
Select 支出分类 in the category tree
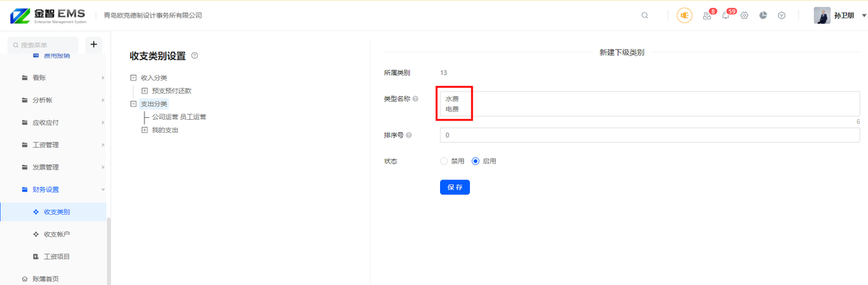(x=154, y=104)
